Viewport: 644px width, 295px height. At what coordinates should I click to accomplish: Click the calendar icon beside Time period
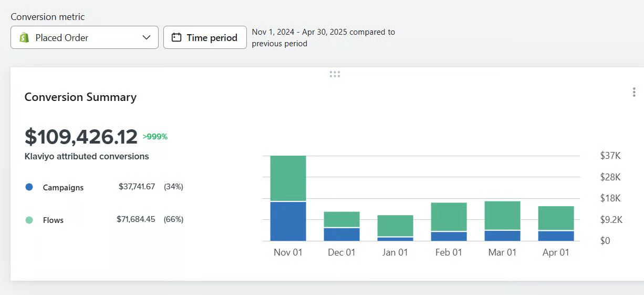pyautogui.click(x=176, y=38)
